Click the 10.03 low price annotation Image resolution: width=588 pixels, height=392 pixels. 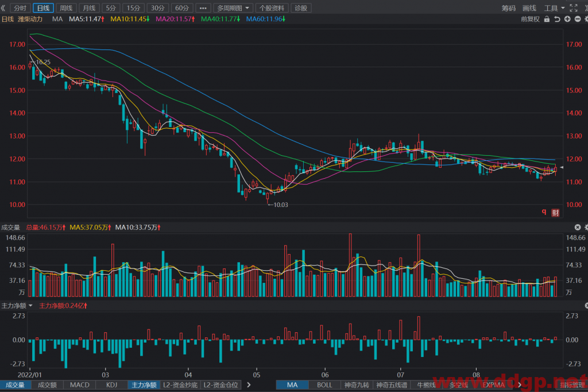[280, 205]
